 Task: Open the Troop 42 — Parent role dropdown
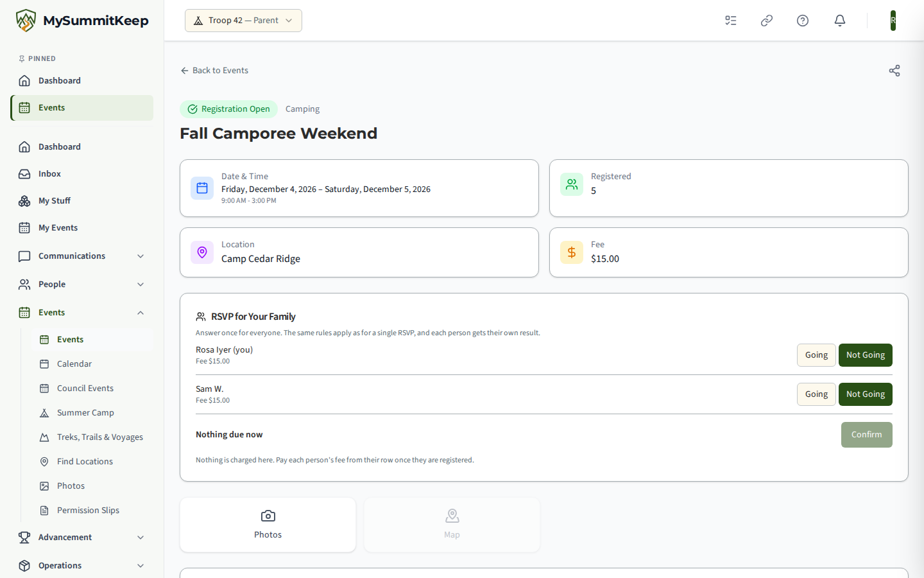point(243,21)
